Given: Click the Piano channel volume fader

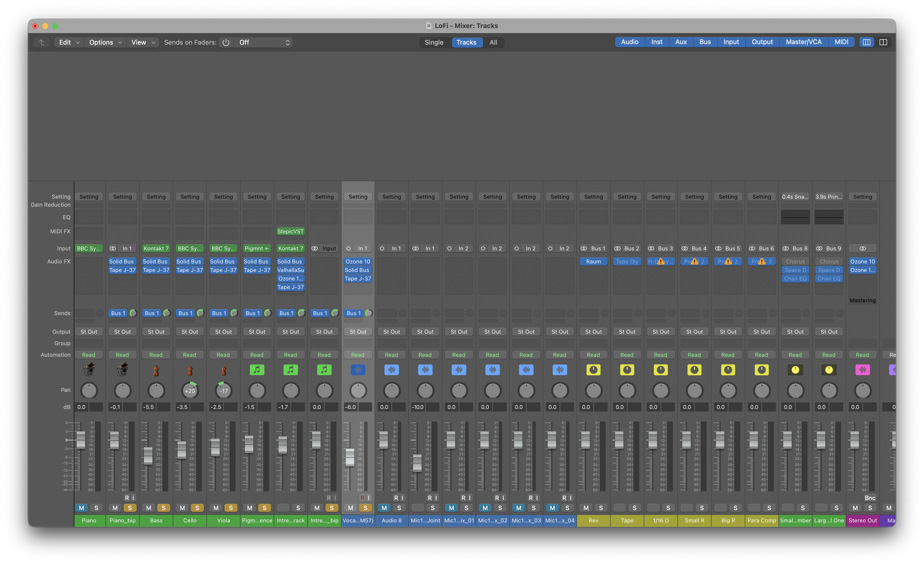Looking at the screenshot, I should click(81, 440).
